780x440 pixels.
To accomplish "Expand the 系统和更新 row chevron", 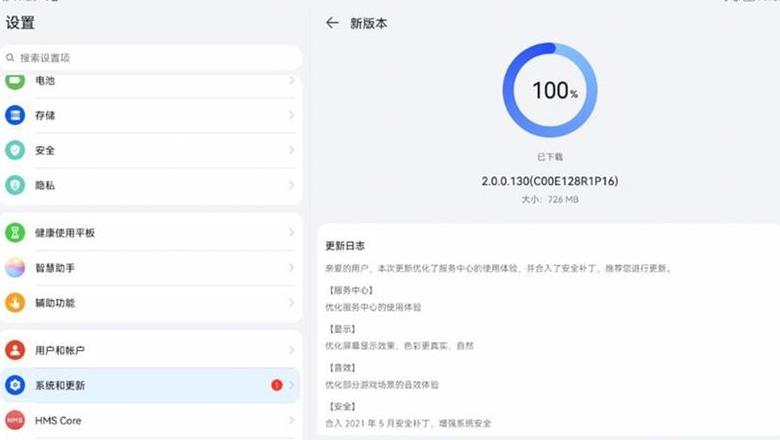I will coord(292,385).
